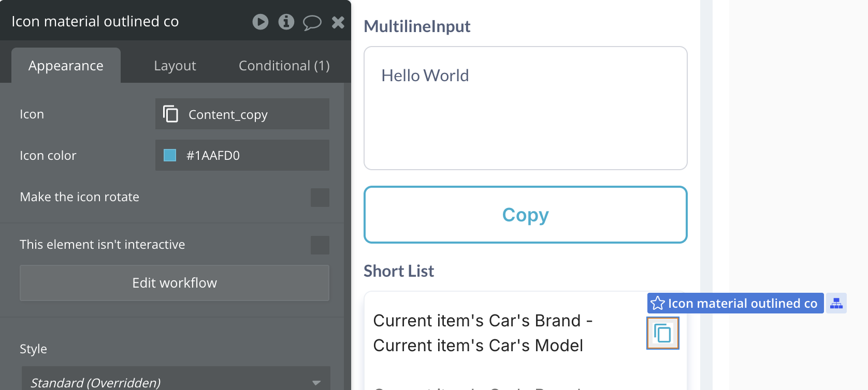
Task: Enable Make the icon rotate checkbox
Action: [x=320, y=197]
